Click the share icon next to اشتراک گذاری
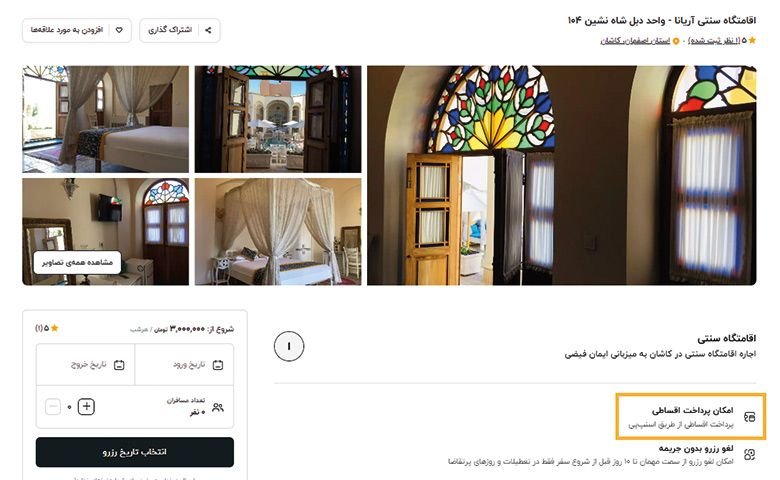The height and width of the screenshot is (480, 780). pyautogui.click(x=208, y=30)
